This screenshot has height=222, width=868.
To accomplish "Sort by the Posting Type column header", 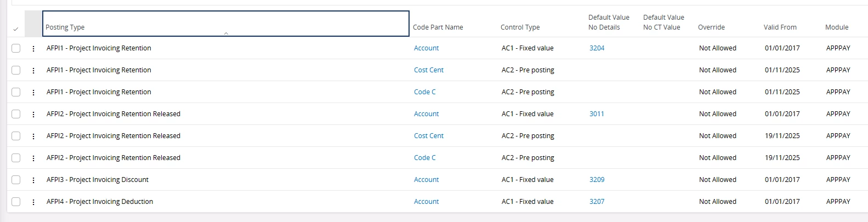I will [65, 27].
